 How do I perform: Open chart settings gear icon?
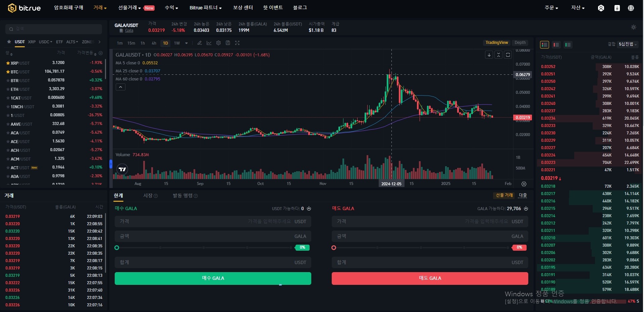coord(218,43)
